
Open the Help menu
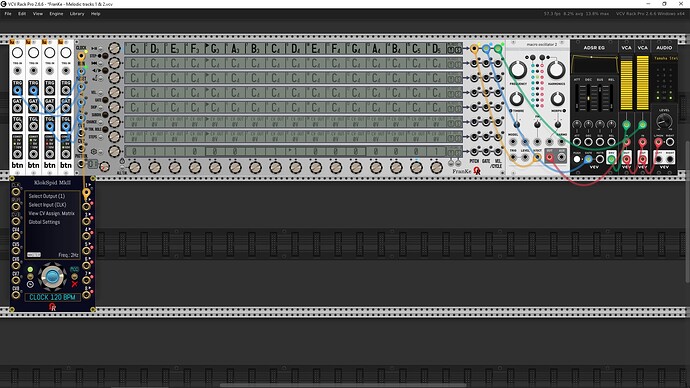(x=95, y=14)
